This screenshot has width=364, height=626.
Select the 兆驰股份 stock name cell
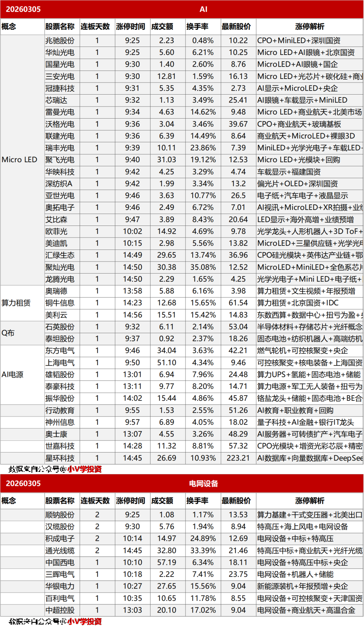60,41
